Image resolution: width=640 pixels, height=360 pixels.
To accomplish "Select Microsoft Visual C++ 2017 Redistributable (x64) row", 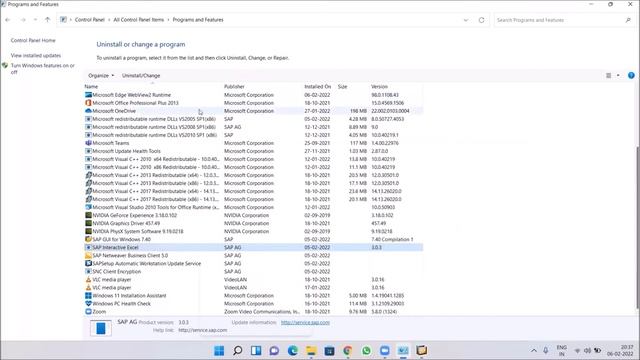I will (253, 191).
